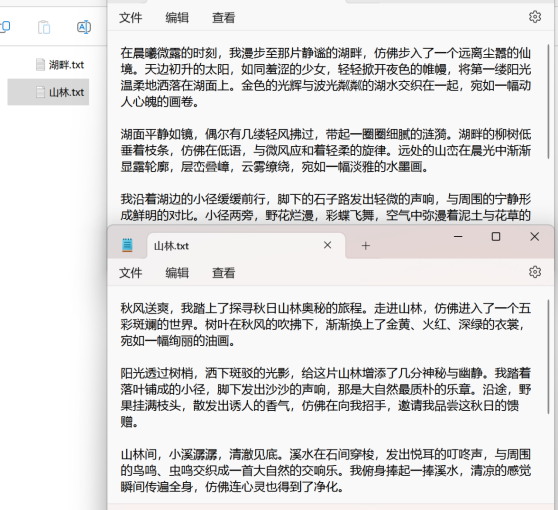Open settings gear in upper Notepad window

535,17
